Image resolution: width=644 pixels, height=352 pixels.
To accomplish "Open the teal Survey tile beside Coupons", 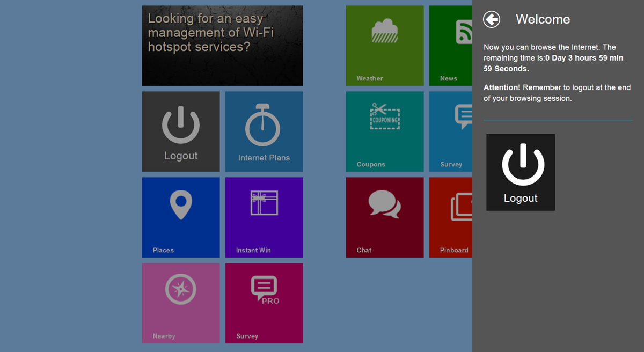I will (451, 131).
